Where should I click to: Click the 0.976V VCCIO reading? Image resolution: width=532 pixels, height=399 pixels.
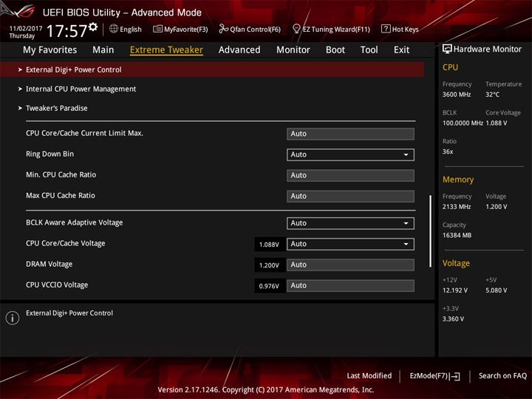tap(269, 287)
